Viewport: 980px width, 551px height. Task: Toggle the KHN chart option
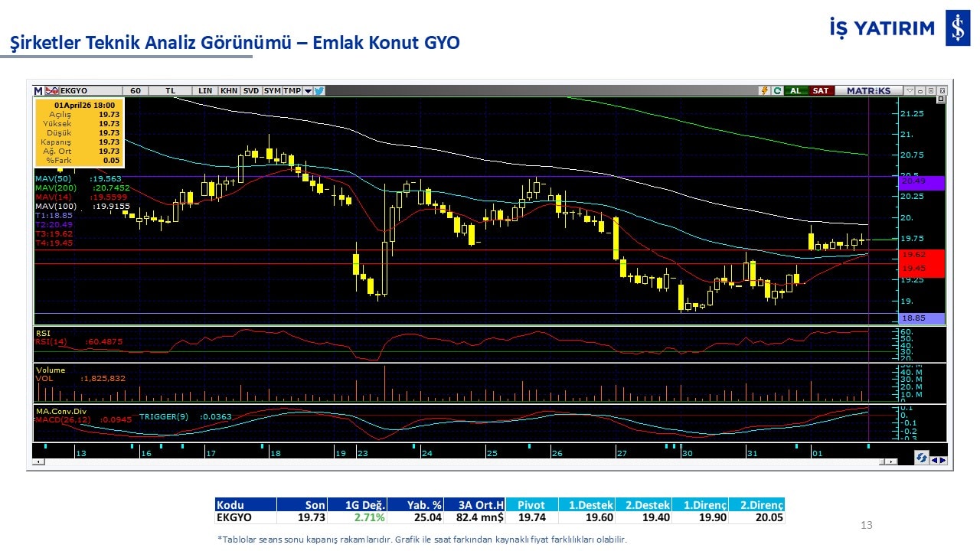pos(228,90)
